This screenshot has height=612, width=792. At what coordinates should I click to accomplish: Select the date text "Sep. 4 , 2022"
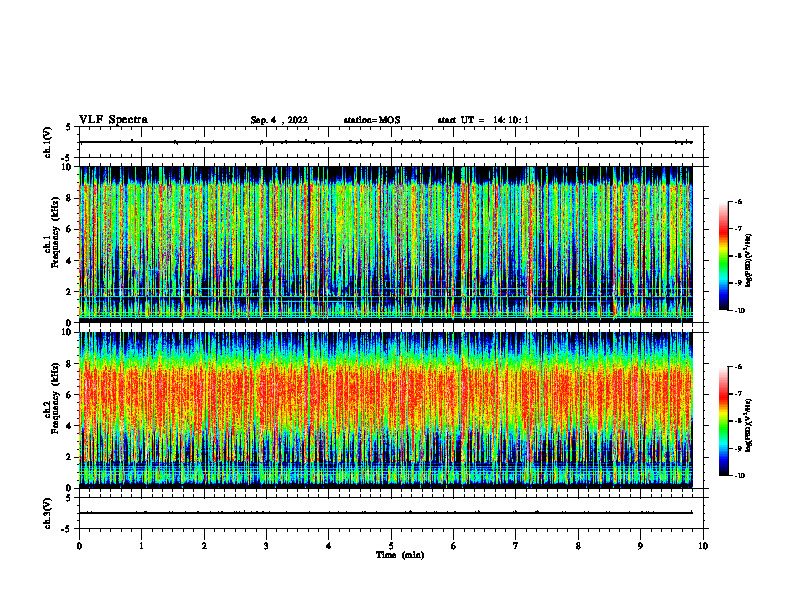pos(279,120)
